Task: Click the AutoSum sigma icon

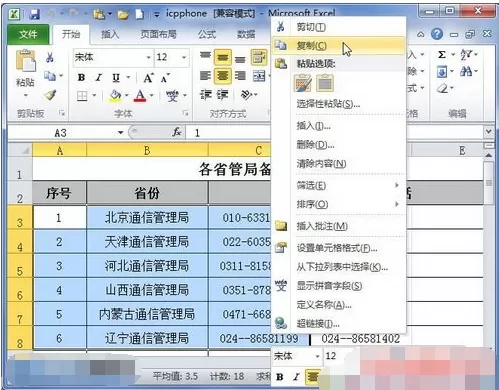Action: point(442,55)
